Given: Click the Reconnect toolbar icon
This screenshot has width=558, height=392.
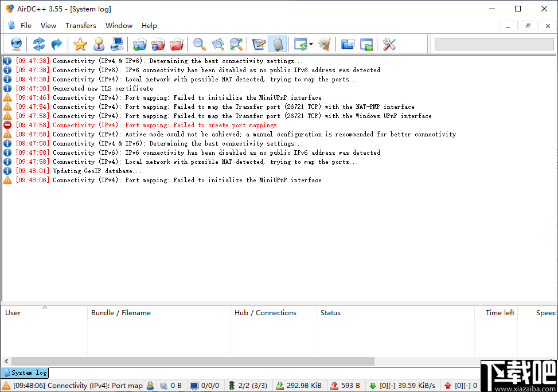Looking at the screenshot, I should (x=39, y=45).
